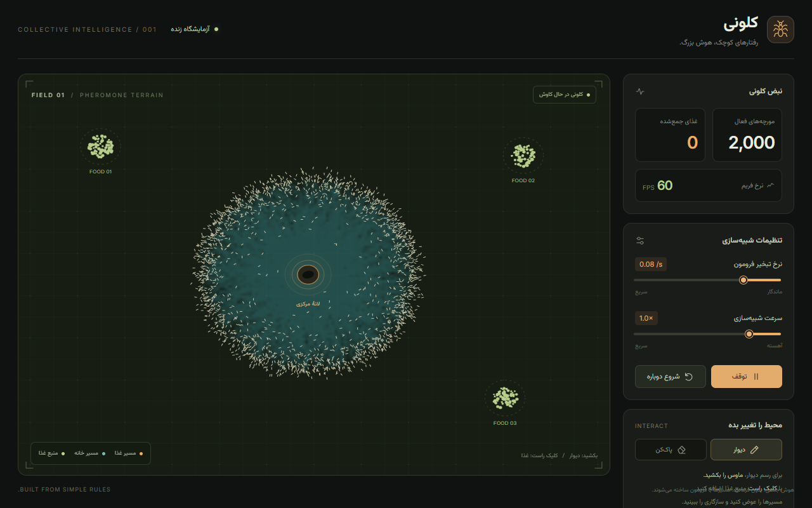Image resolution: width=812 pixels, height=508 pixels.
Task: Click the 0.08 /s evaporation value badge
Action: (651, 264)
